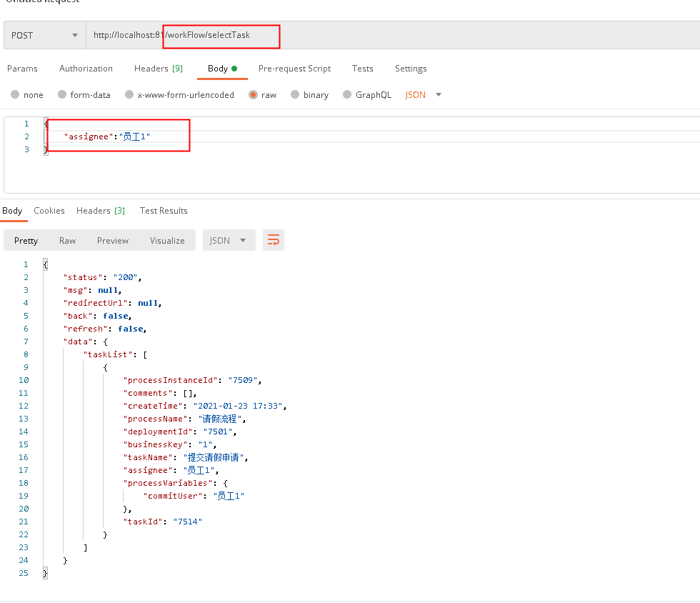
Task: Select the form-data body type
Action: pyautogui.click(x=84, y=95)
